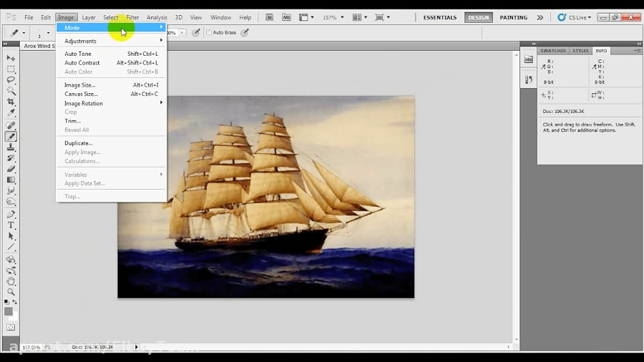Select the Lasso tool
This screenshot has width=644, height=362.
(11, 79)
